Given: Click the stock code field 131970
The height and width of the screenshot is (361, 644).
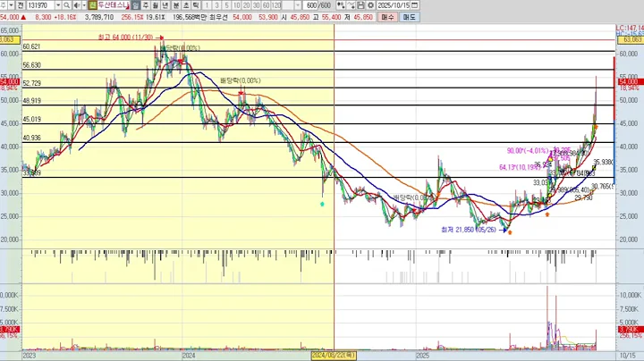Looking at the screenshot, I should [x=40, y=5].
